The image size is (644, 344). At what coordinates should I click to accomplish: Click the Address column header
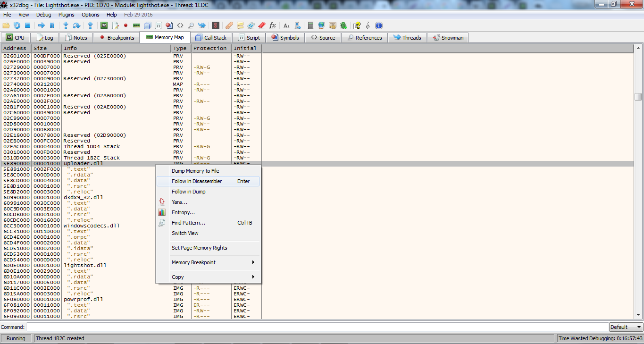[17, 48]
